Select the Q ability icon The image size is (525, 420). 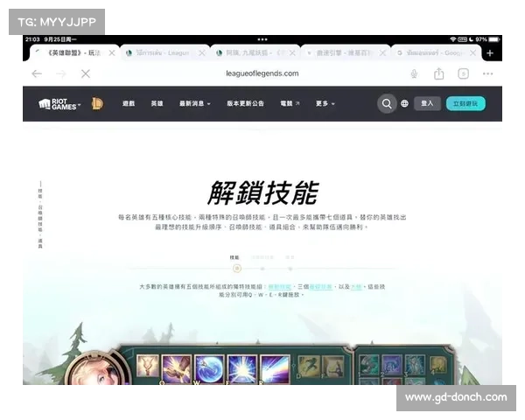pos(177,369)
